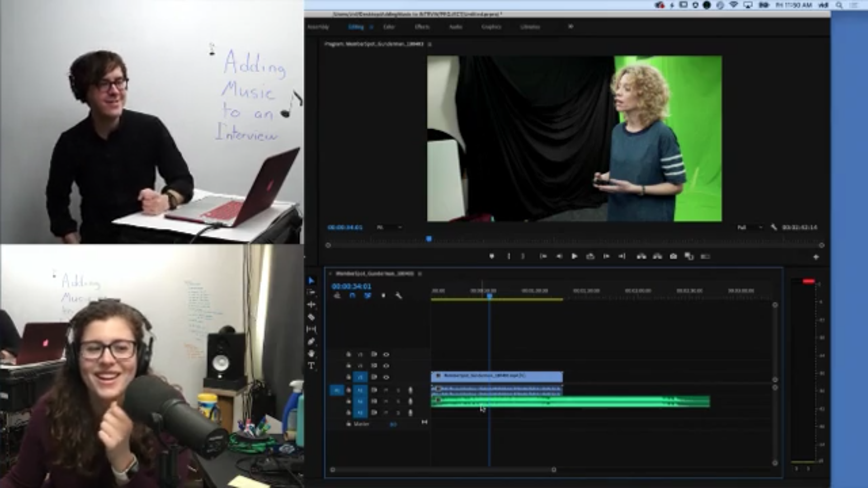The height and width of the screenshot is (488, 868).
Task: Open the Button Editor plus icon
Action: coord(816,257)
